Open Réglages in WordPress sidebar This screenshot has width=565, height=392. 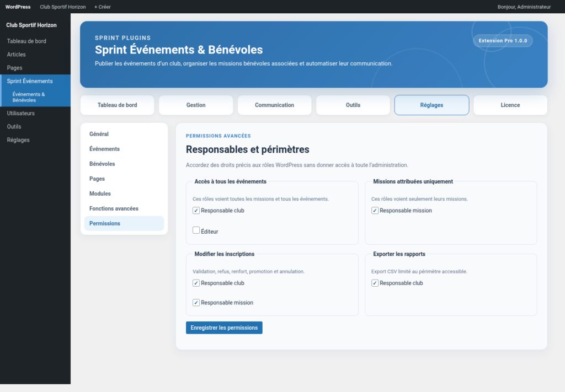point(35,139)
